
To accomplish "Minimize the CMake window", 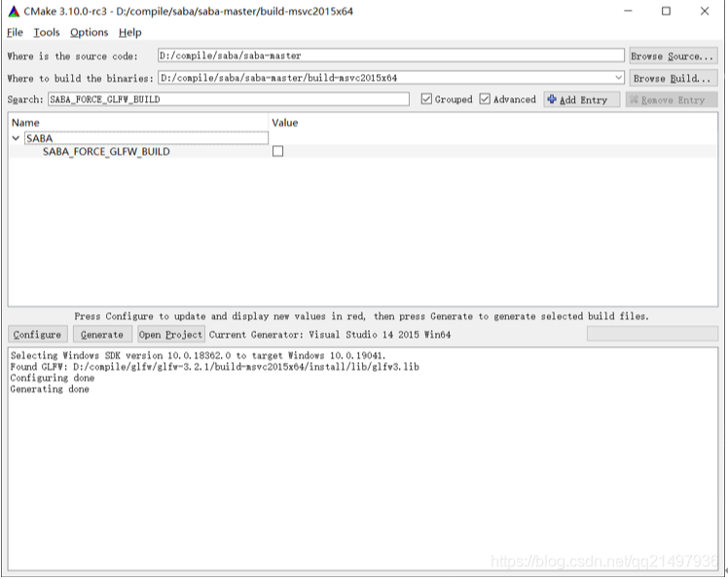I will pyautogui.click(x=628, y=11).
